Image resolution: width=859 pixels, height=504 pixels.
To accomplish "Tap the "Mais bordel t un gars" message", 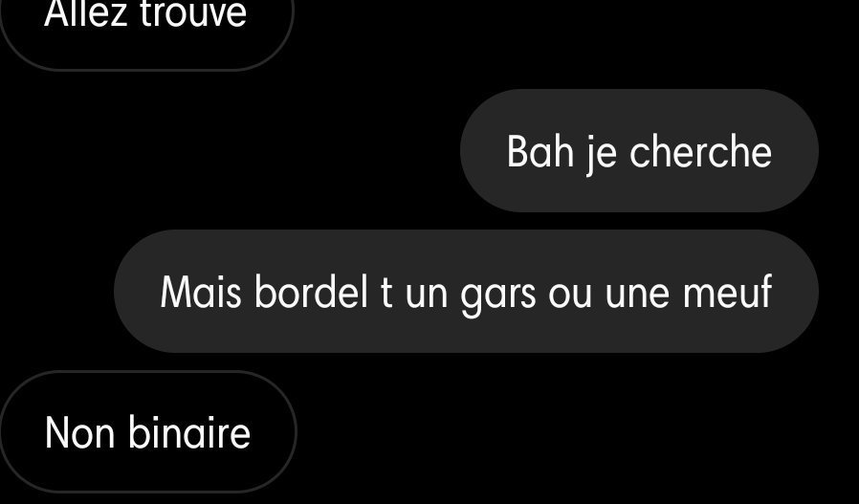I will click(x=466, y=291).
